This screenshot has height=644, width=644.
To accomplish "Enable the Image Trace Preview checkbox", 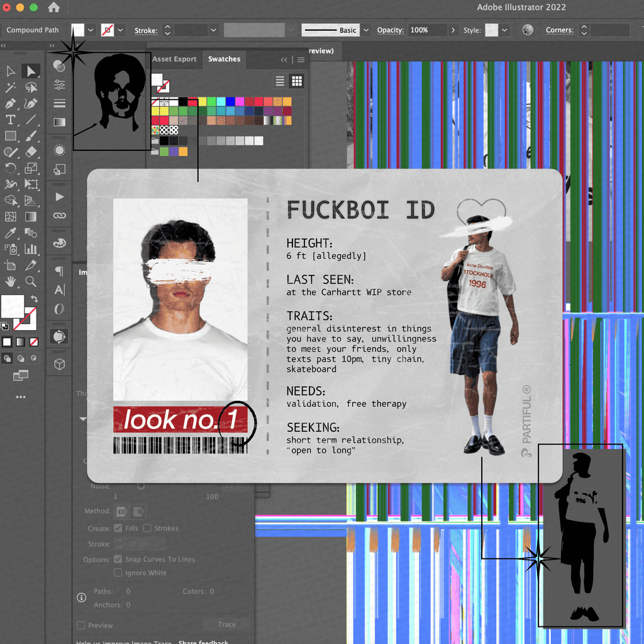I will coord(80,625).
